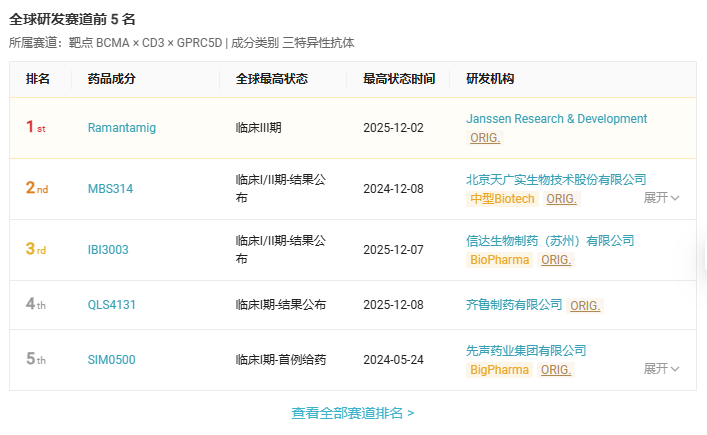Image resolution: width=707 pixels, height=435 pixels.
Task: Open the Ramantamig drug link
Action: (122, 128)
